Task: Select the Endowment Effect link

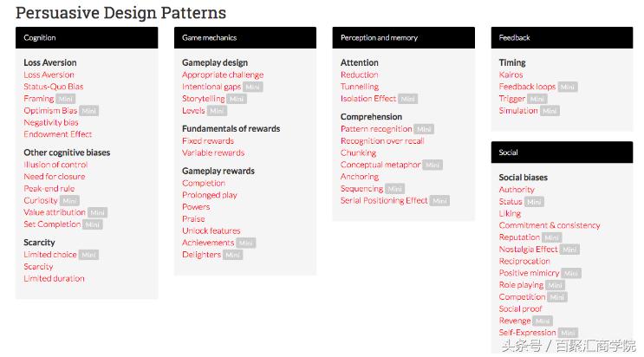Action: (x=58, y=134)
